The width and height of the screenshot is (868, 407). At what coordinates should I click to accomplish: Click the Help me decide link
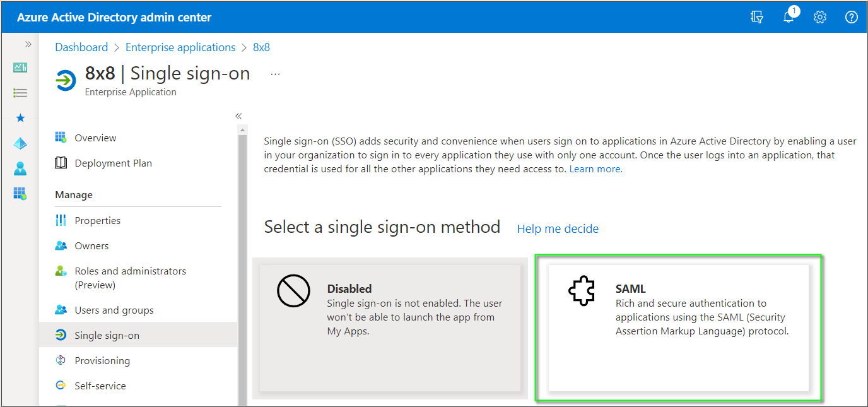click(x=558, y=228)
